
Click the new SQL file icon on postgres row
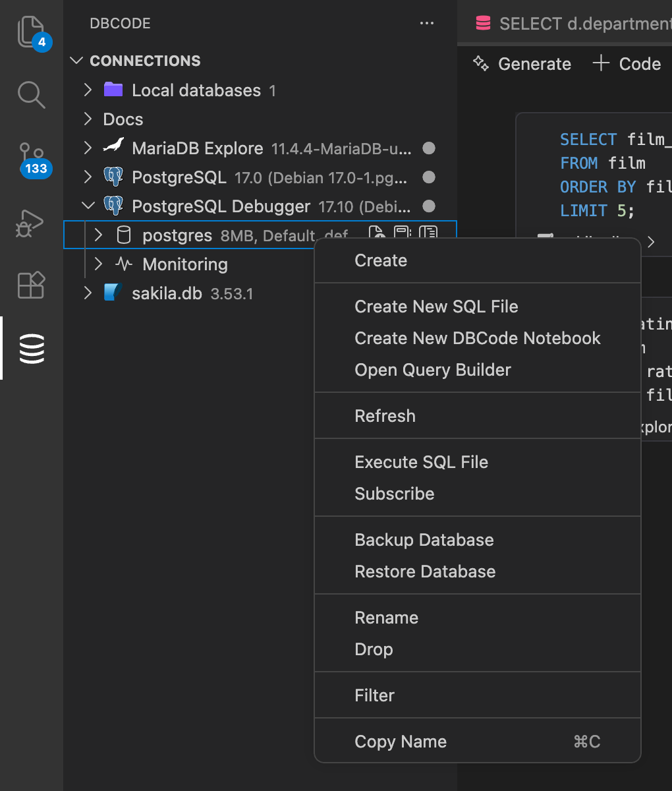coord(376,233)
